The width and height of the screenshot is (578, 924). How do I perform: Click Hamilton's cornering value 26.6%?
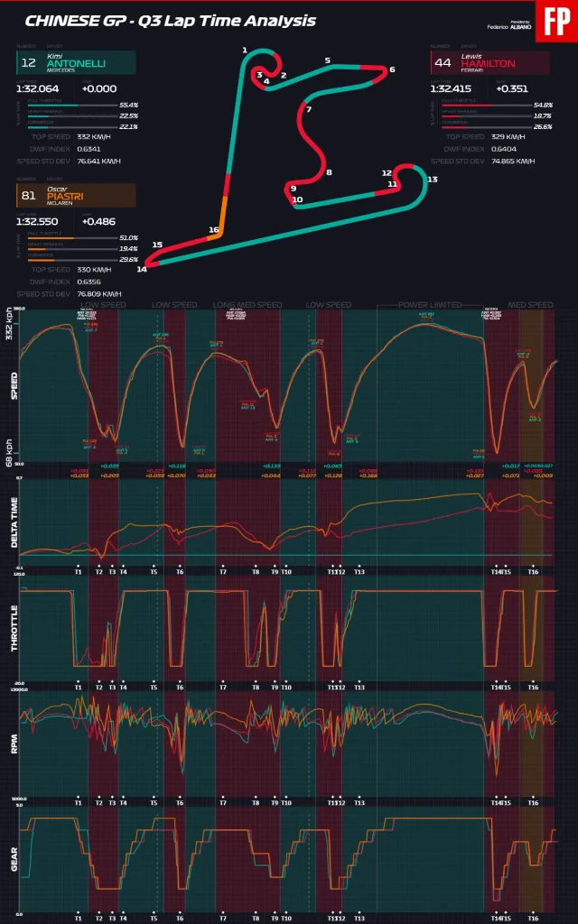(542, 126)
